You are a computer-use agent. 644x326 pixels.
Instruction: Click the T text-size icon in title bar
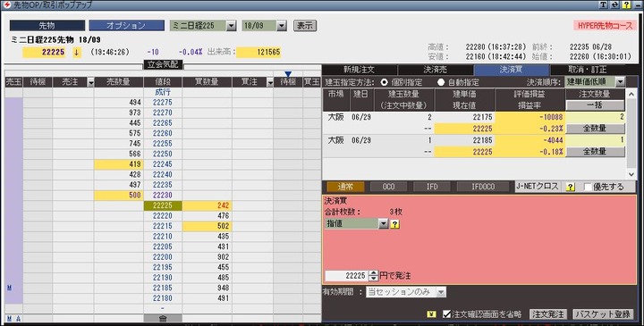[603, 4]
